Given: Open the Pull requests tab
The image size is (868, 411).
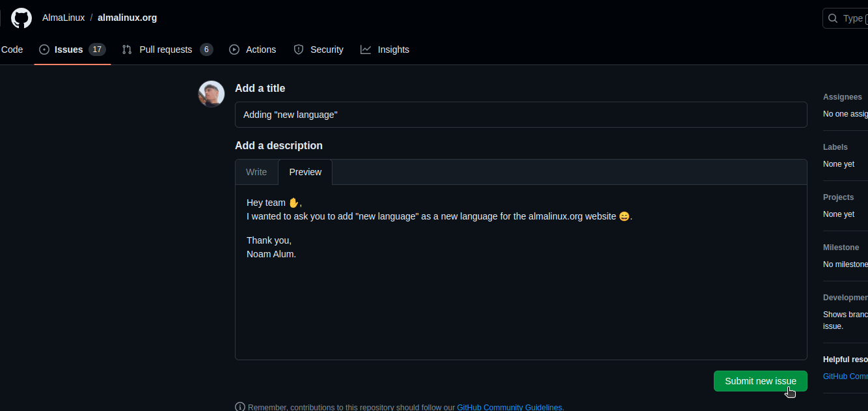Looking at the screenshot, I should point(165,50).
